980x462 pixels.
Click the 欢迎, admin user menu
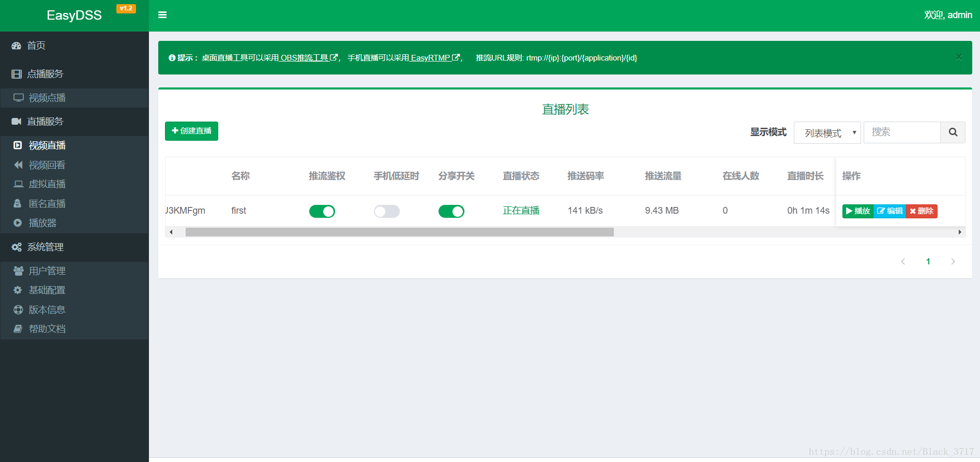coord(948,15)
